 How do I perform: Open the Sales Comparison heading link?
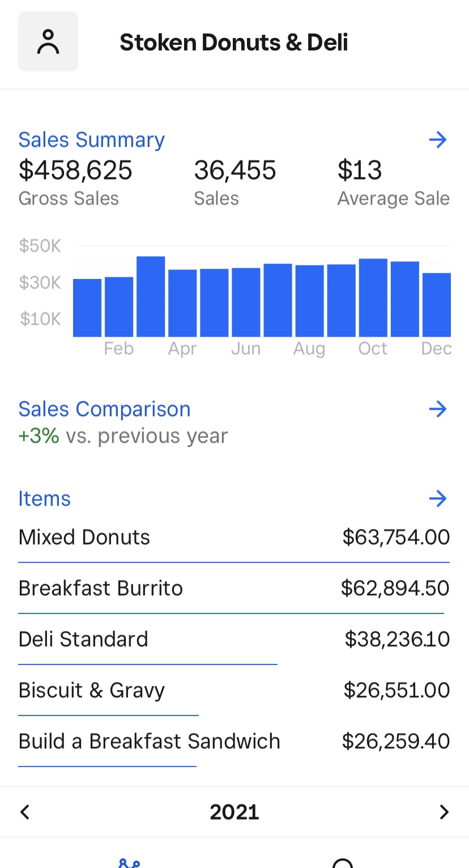click(104, 409)
